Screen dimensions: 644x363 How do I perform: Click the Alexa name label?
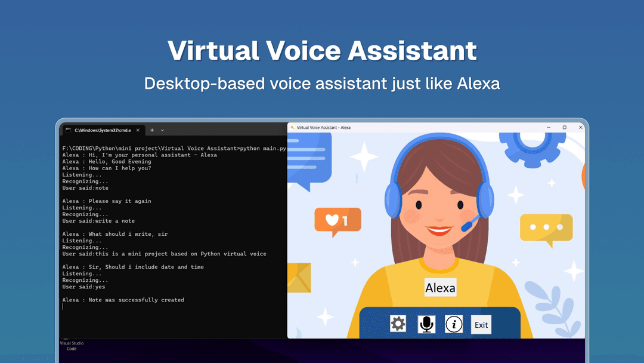(x=441, y=287)
